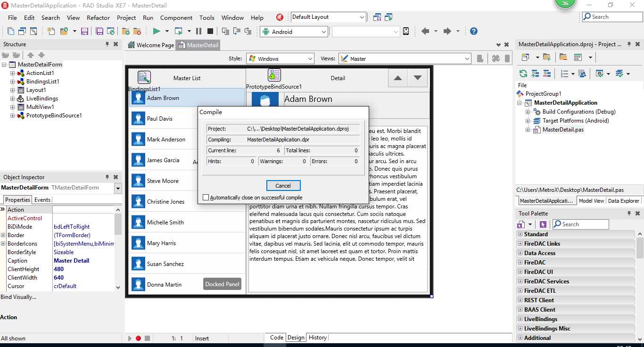
Task: Select Christine Jones in the master list
Action: pyautogui.click(x=187, y=202)
